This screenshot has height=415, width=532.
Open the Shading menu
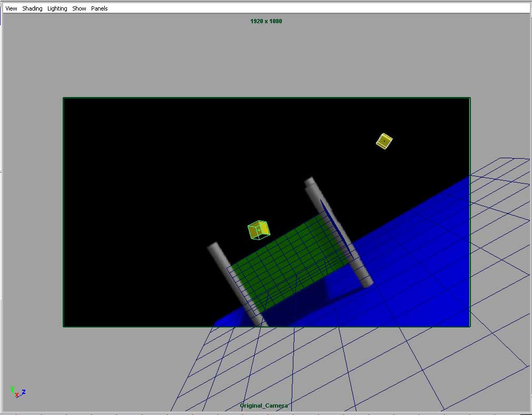pos(32,8)
